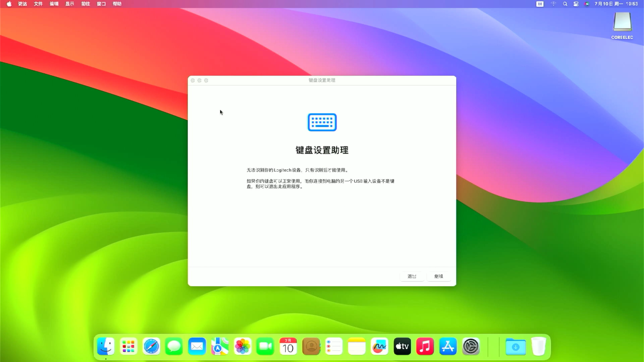
Task: Open System Settings gear icon
Action: [x=471, y=346]
